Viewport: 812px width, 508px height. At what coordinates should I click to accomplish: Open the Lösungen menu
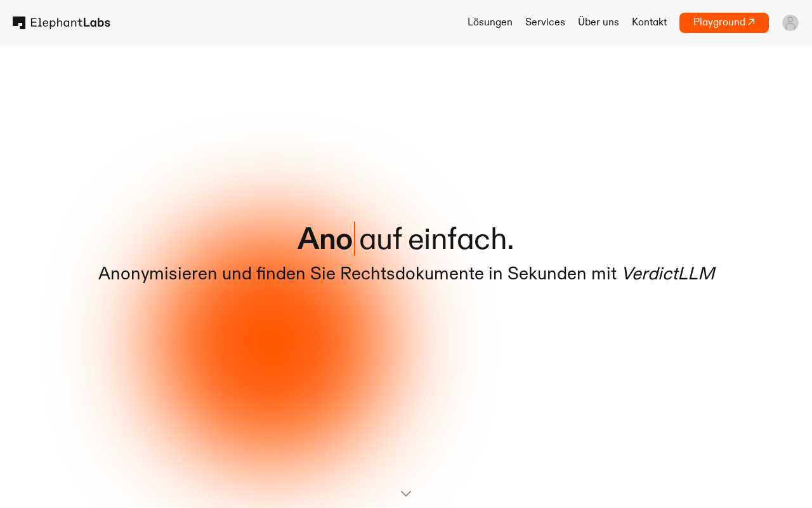tap(490, 22)
